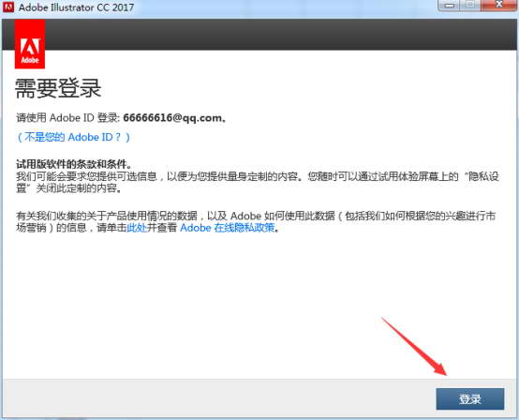Open the 不是您的 Adobe ID？ link
Screen dimensions: 519x420
[73, 137]
